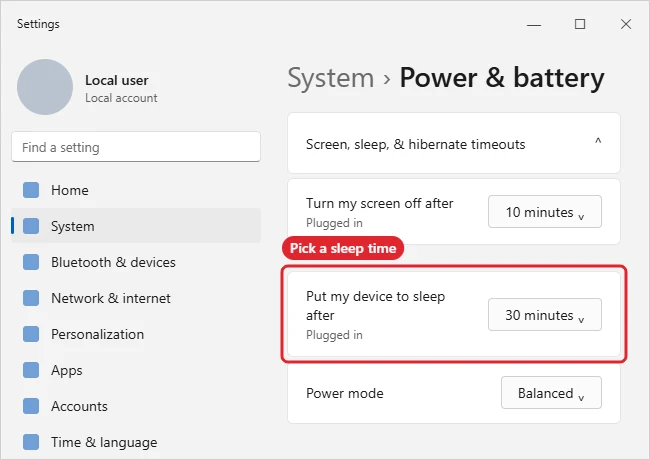Open the Home settings page
650x460 pixels.
coord(136,190)
